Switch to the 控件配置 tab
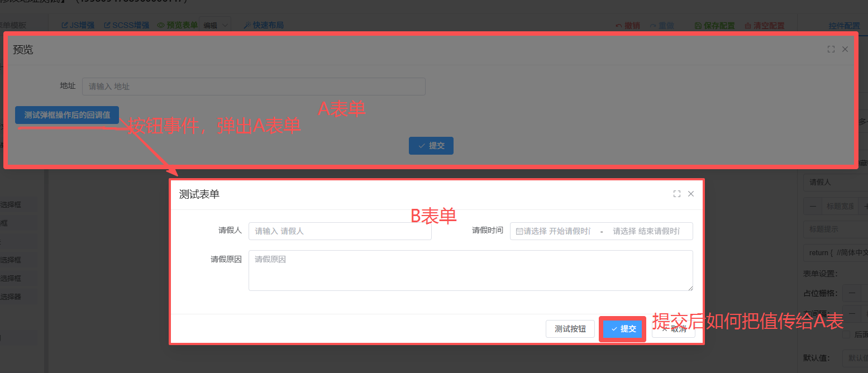 point(844,26)
